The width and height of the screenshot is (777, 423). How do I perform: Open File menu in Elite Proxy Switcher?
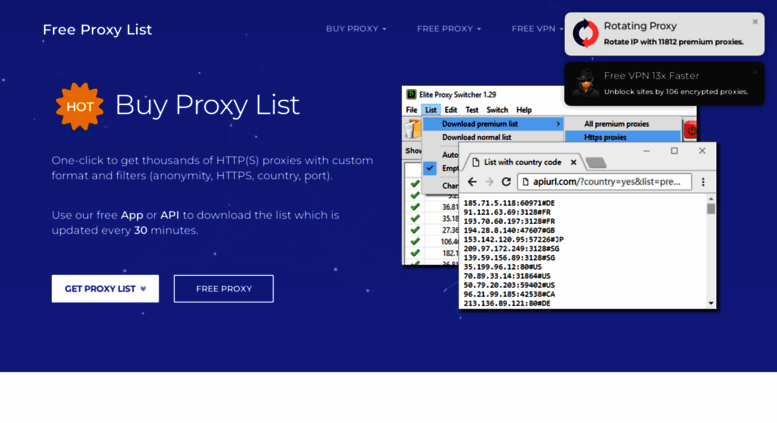pyautogui.click(x=411, y=110)
